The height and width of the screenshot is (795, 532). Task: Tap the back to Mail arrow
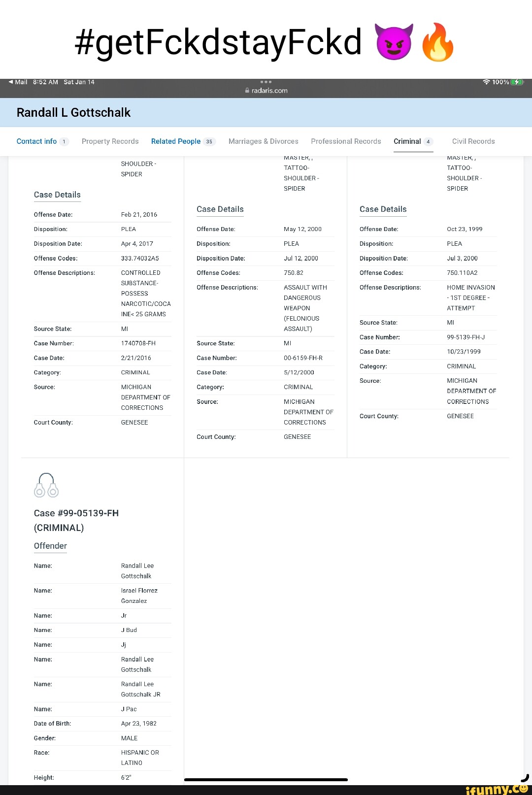pos(11,82)
